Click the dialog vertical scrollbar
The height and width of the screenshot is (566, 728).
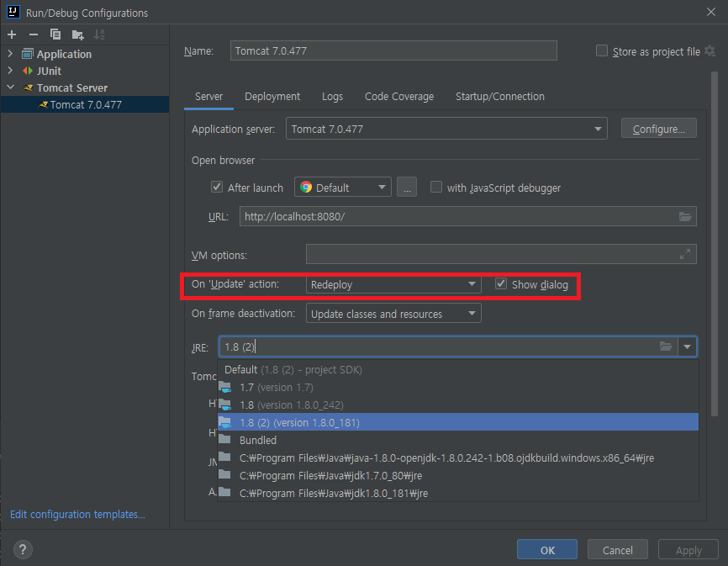tap(715, 244)
